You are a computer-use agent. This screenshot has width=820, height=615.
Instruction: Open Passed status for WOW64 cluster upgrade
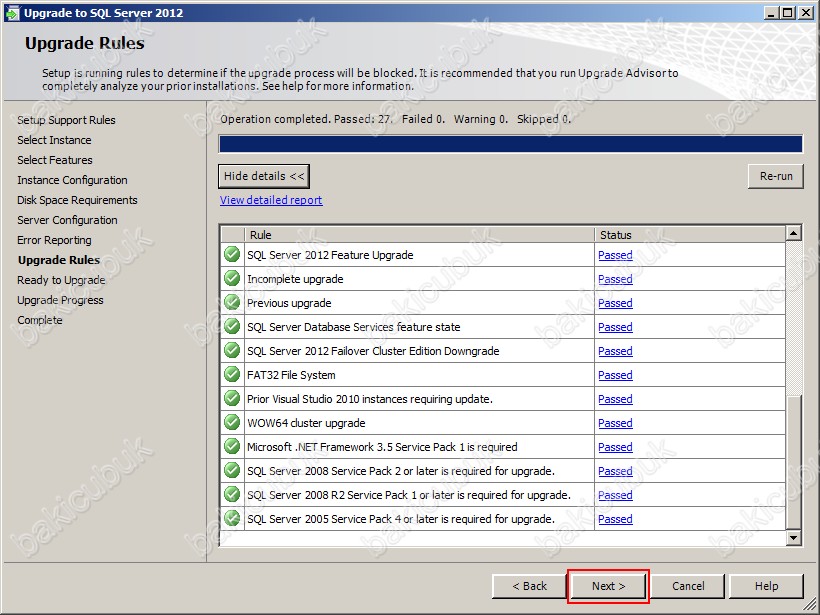[x=615, y=423]
